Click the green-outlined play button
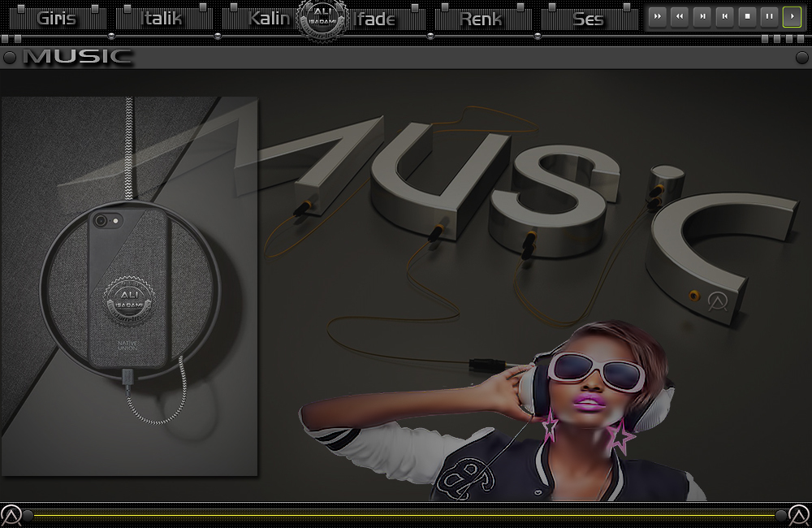This screenshot has width=812, height=528. pyautogui.click(x=792, y=16)
